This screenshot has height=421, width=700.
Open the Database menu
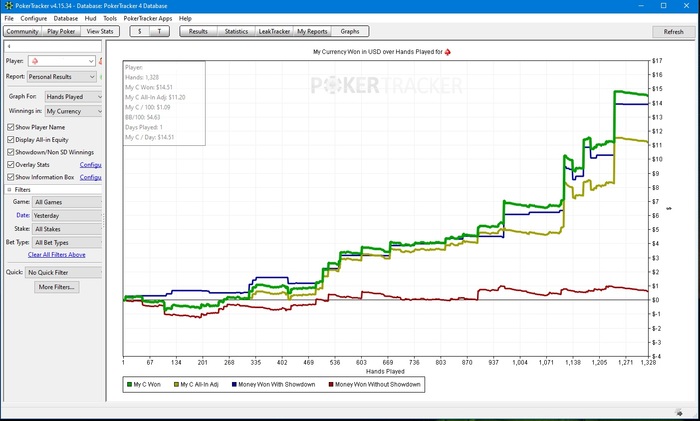(x=66, y=18)
